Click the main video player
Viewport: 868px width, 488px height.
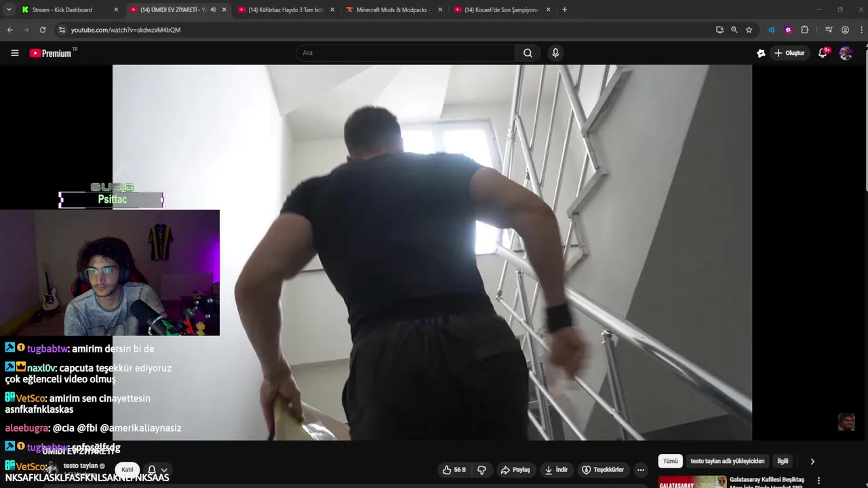pos(432,253)
